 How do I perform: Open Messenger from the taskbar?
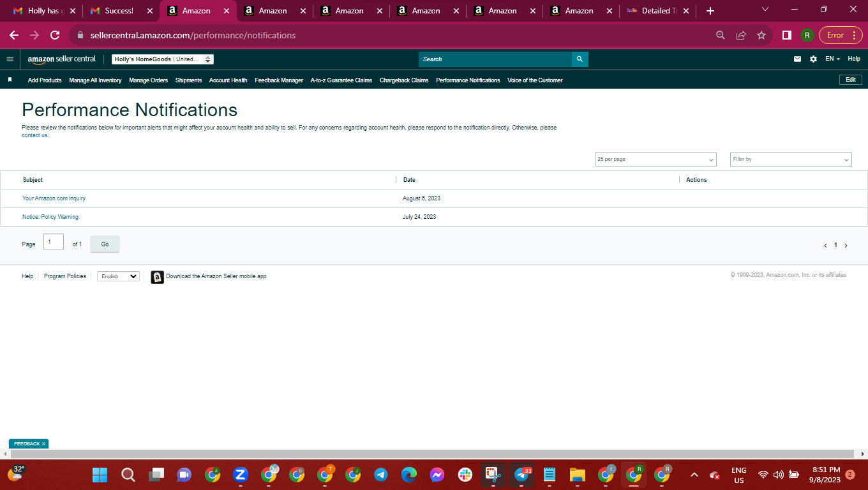click(x=437, y=475)
